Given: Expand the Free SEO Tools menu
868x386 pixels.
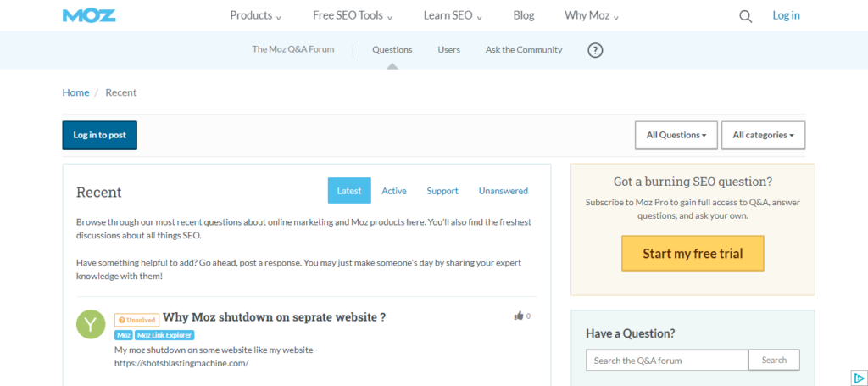Looking at the screenshot, I should [x=353, y=15].
